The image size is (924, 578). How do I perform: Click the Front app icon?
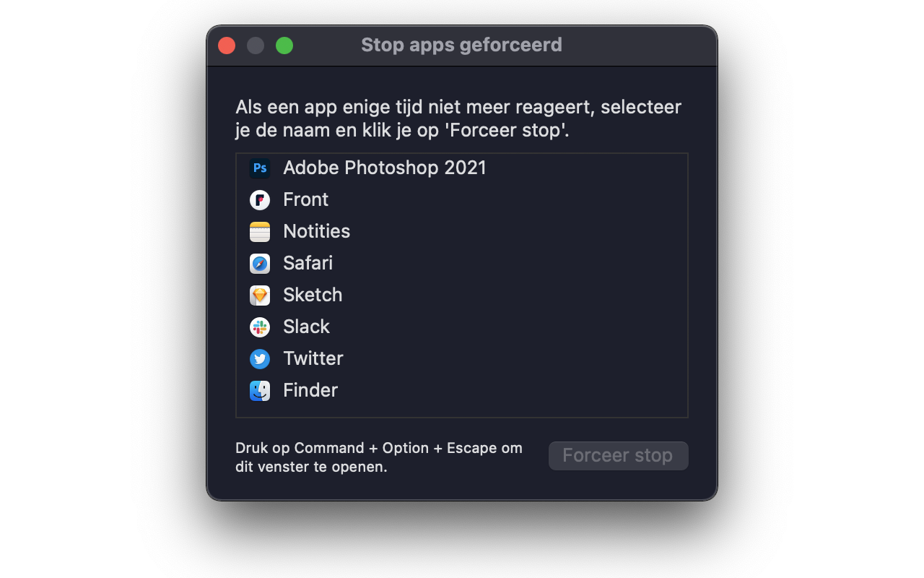click(260, 200)
